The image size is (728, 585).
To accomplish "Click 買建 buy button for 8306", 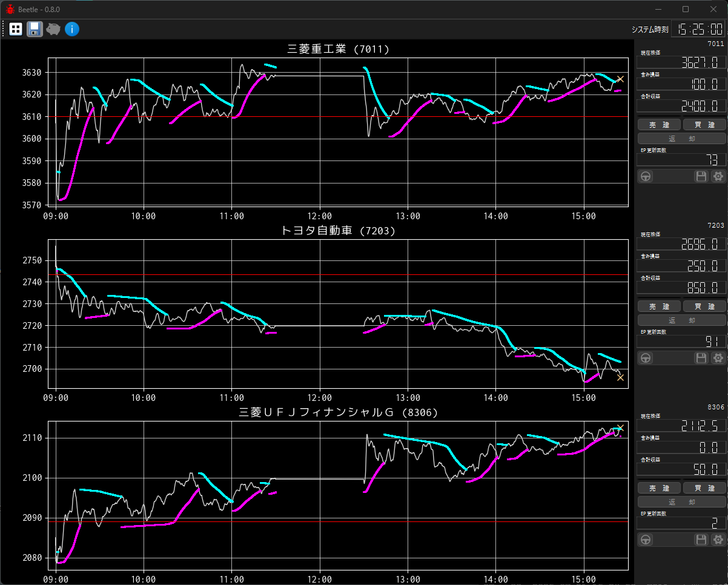I will pos(704,488).
